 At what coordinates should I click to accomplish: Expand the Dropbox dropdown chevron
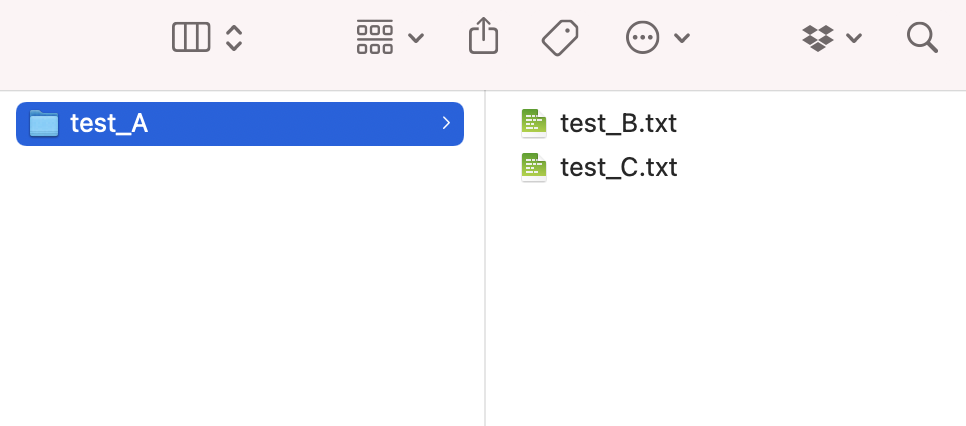point(853,38)
